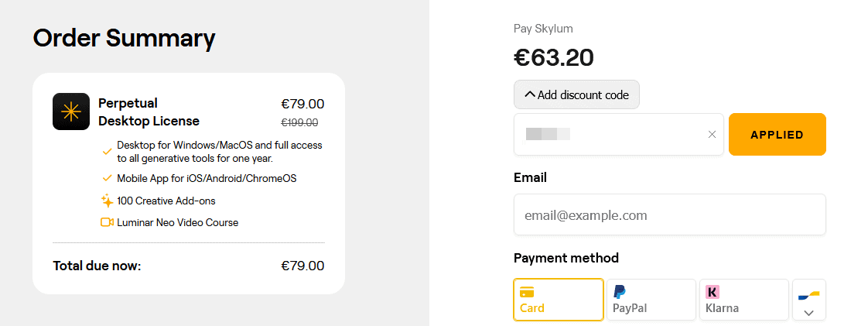Select Card as payment method
Screen dimensions: 868x326
pos(558,300)
